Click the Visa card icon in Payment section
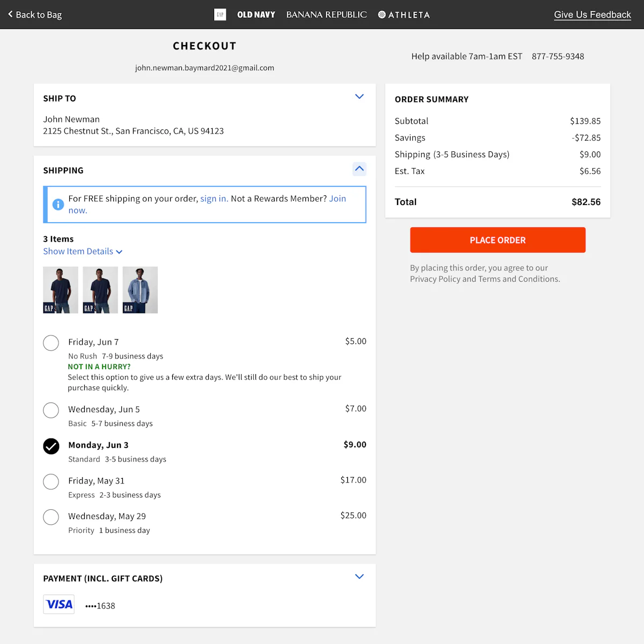The height and width of the screenshot is (644, 644). point(58,604)
